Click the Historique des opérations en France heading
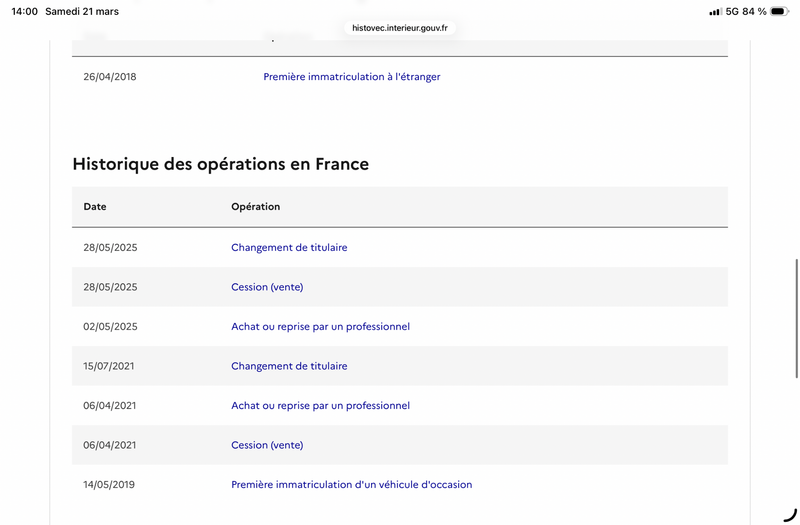This screenshot has height=525, width=800. pyautogui.click(x=220, y=164)
